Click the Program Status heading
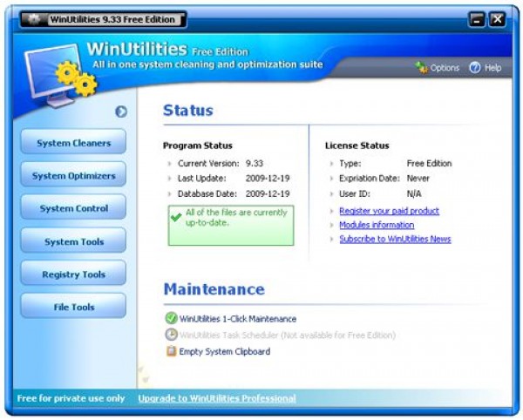The width and height of the screenshot is (523, 420). click(198, 146)
